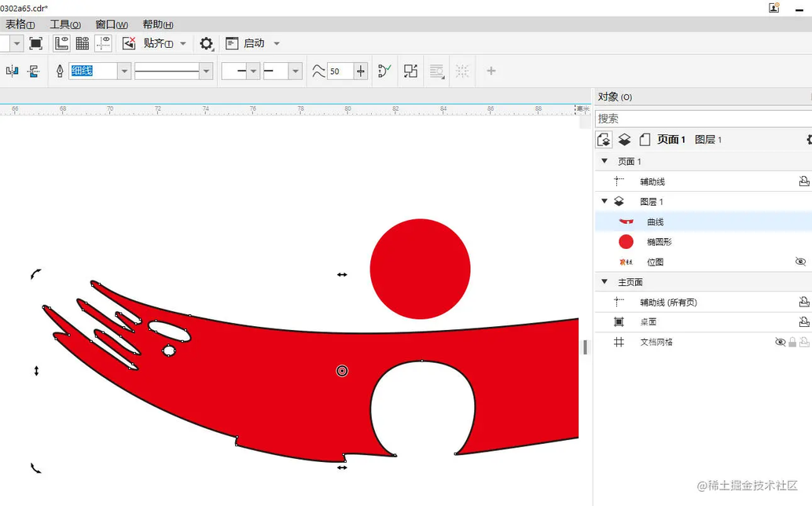The height and width of the screenshot is (506, 812).
Task: Toggle the show rulers icon
Action: [61, 43]
